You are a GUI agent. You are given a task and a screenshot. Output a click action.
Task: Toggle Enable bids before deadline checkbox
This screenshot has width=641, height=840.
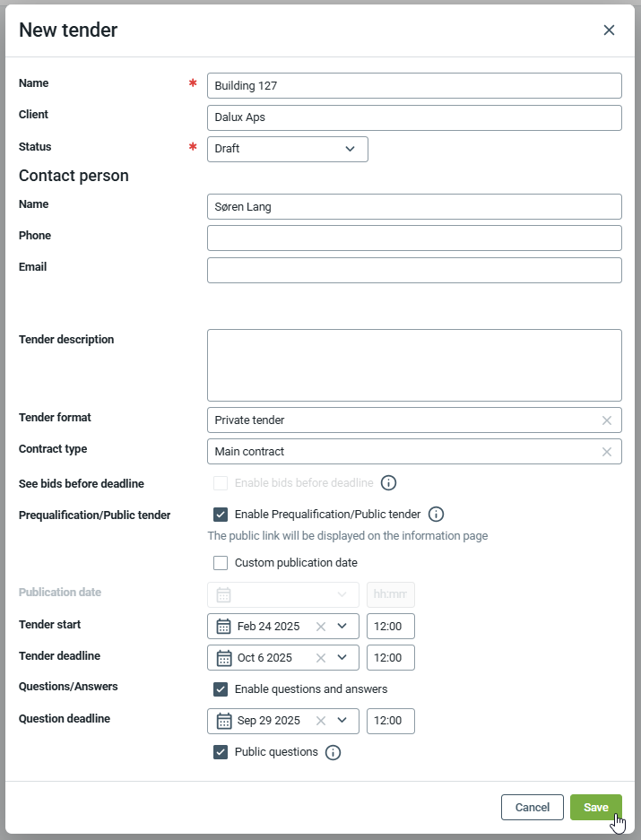221,483
